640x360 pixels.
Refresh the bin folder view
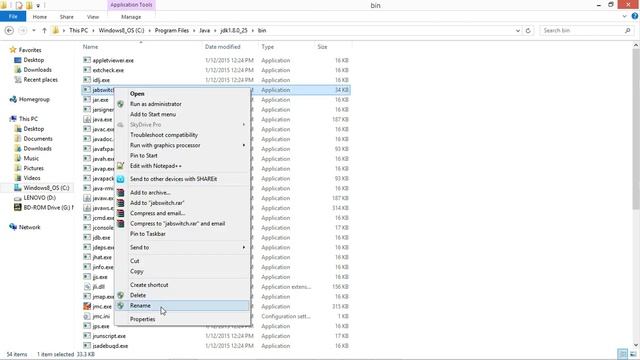click(528, 31)
